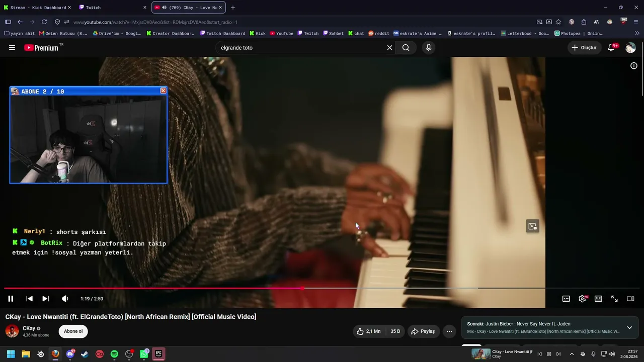Image resolution: width=644 pixels, height=362 pixels.
Task: Close the ABONE 2 / 10 overlay window
Action: [x=163, y=90]
